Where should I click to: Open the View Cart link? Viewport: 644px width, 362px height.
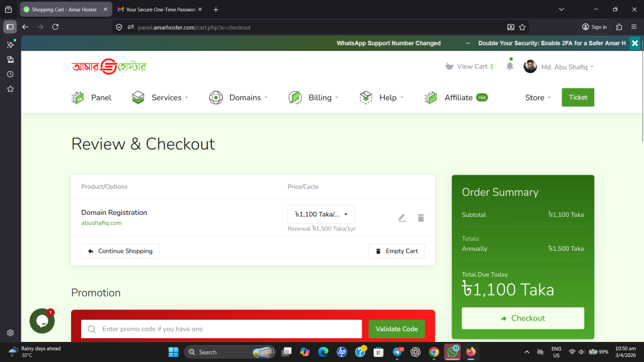coord(470,67)
